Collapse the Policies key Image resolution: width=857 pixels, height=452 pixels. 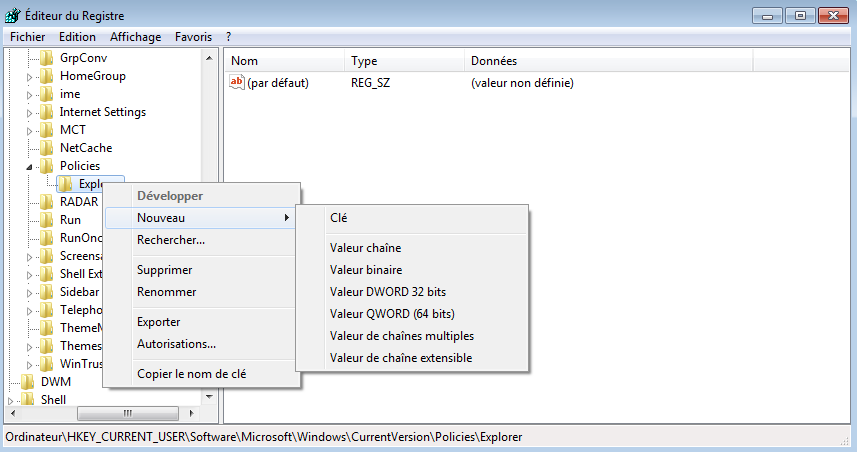30,167
